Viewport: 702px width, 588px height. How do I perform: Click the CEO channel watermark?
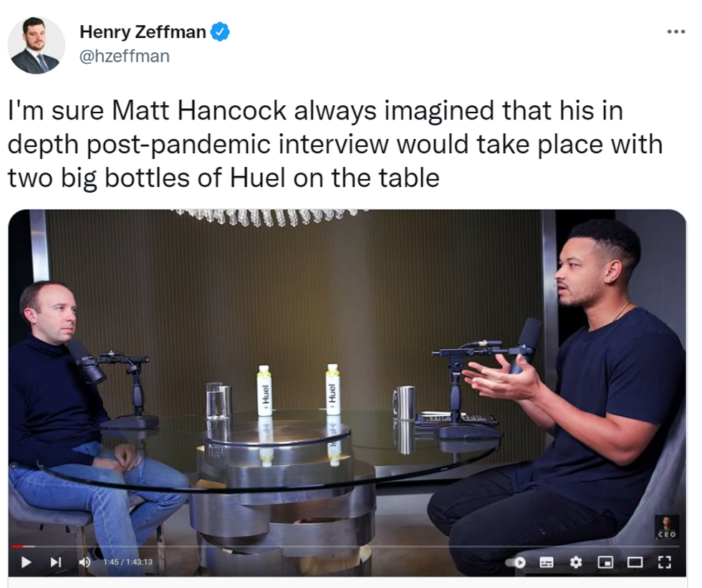tap(667, 527)
